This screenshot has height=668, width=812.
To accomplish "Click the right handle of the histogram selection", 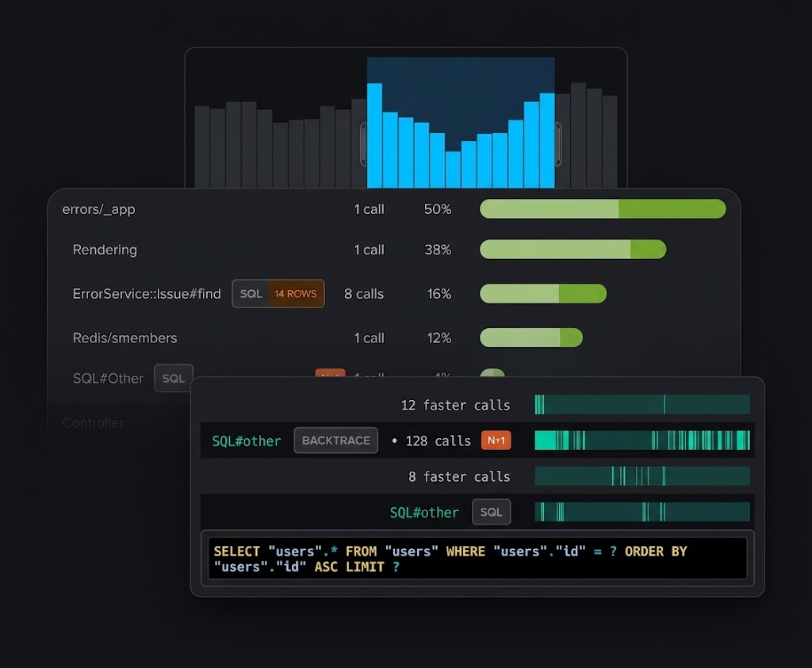I will point(558,144).
